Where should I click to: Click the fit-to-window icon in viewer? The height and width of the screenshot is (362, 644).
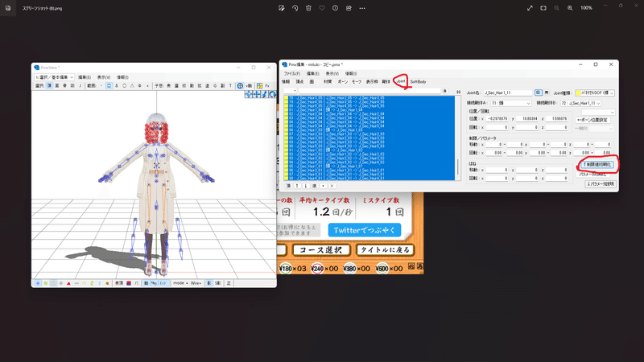pos(543,8)
